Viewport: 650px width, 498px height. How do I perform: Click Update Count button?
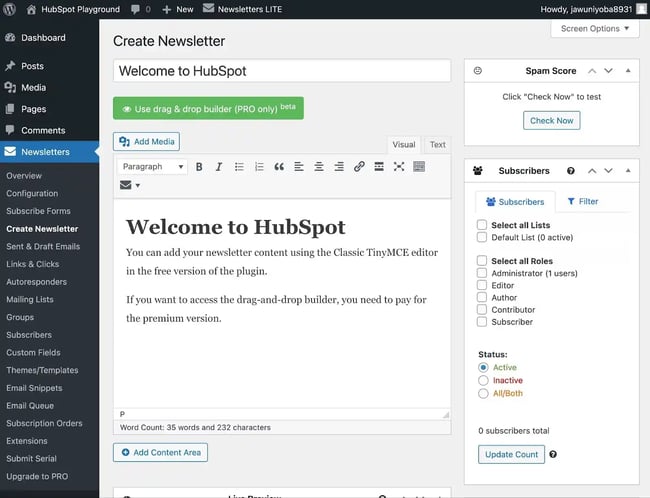[x=511, y=454]
